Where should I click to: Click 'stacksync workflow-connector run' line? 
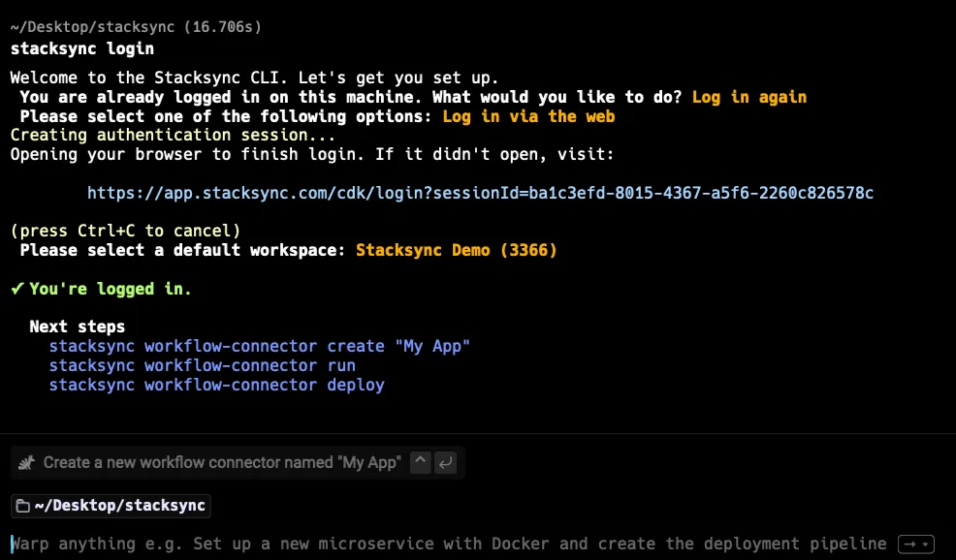coord(203,365)
